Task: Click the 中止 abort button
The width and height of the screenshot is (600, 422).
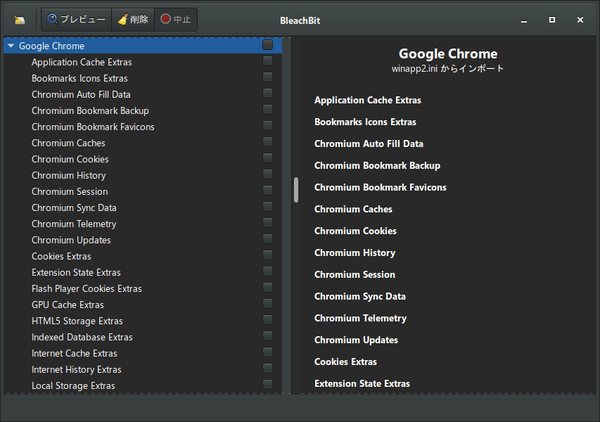Action: tap(176, 19)
